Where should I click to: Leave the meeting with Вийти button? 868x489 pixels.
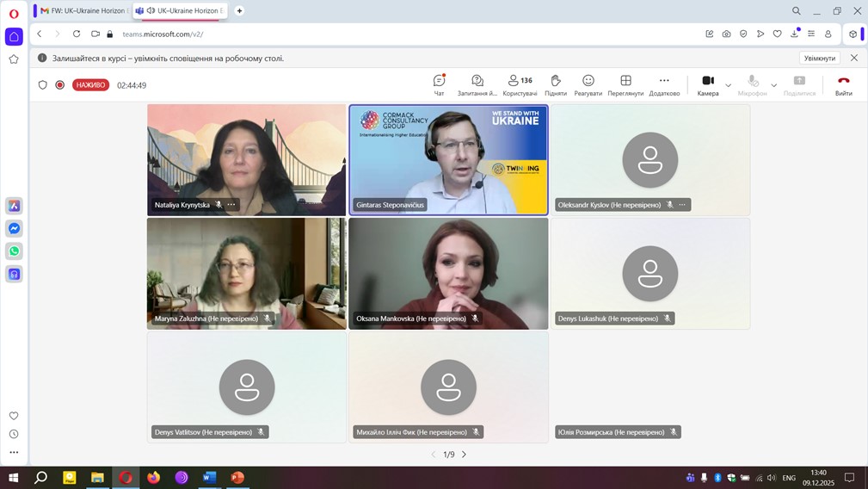click(843, 84)
